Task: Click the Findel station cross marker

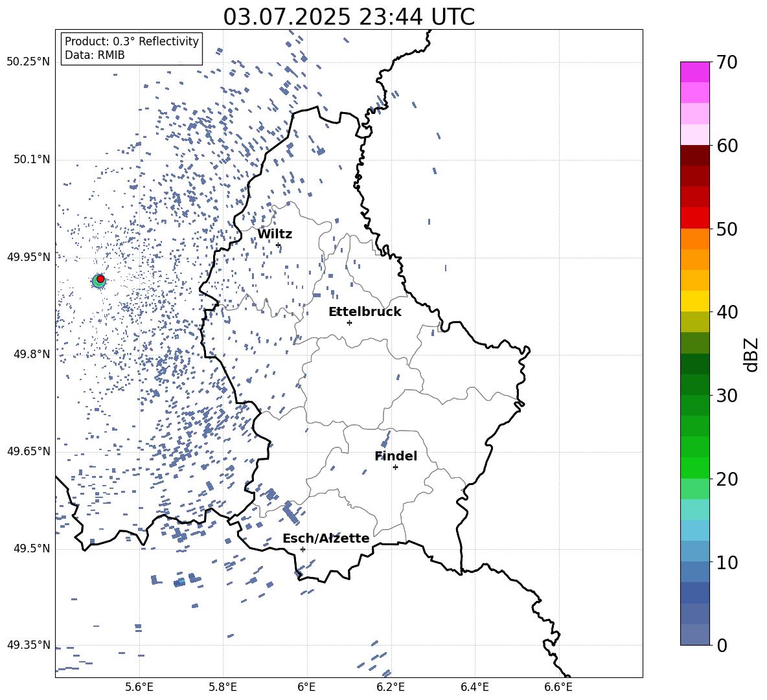Action: [x=395, y=468]
